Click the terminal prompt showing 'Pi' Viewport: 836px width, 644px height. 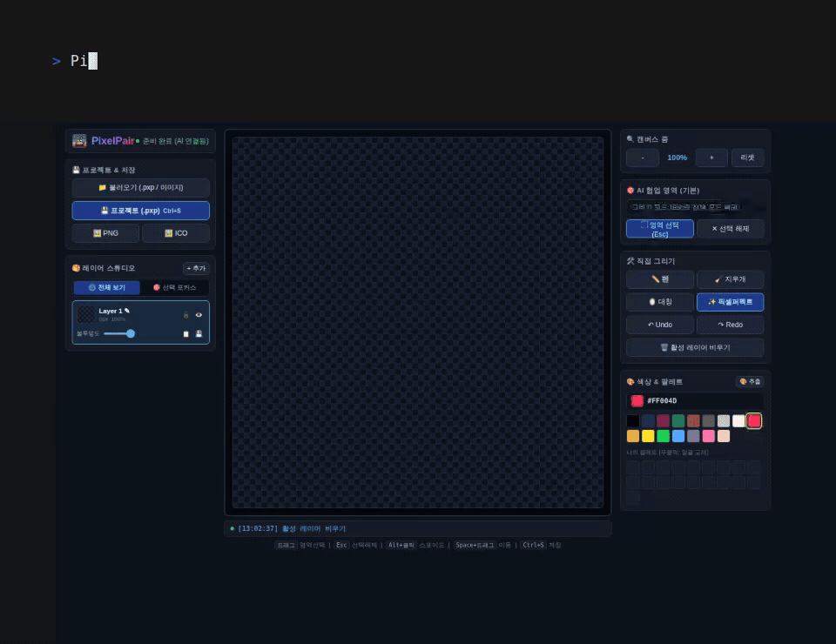tap(75, 61)
